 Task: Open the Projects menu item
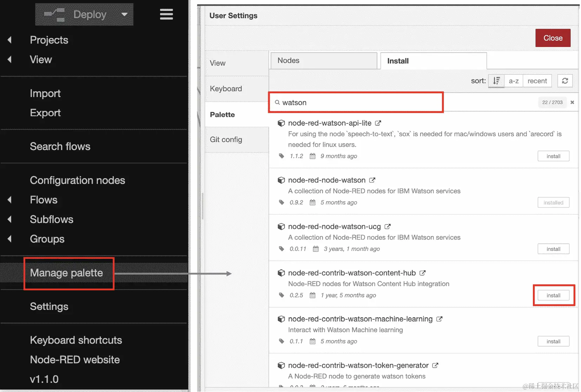coord(49,40)
